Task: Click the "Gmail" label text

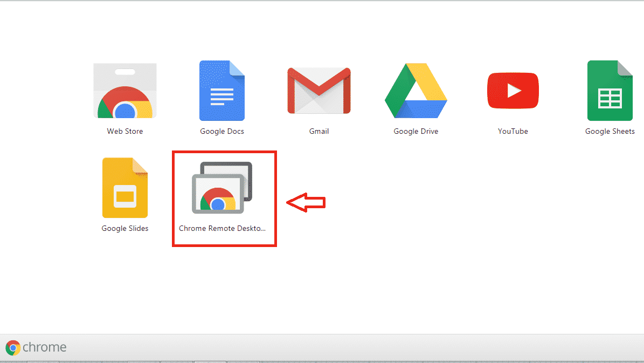Action: pyautogui.click(x=319, y=131)
